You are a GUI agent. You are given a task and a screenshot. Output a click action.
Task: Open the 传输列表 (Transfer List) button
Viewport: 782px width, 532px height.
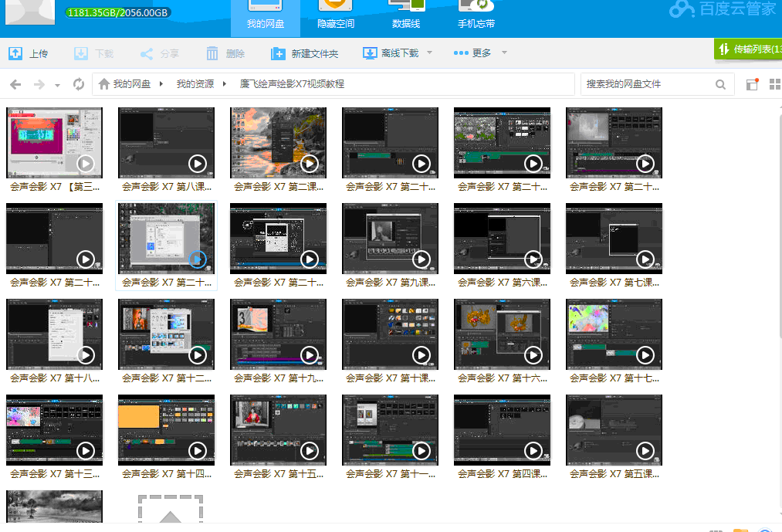click(753, 47)
